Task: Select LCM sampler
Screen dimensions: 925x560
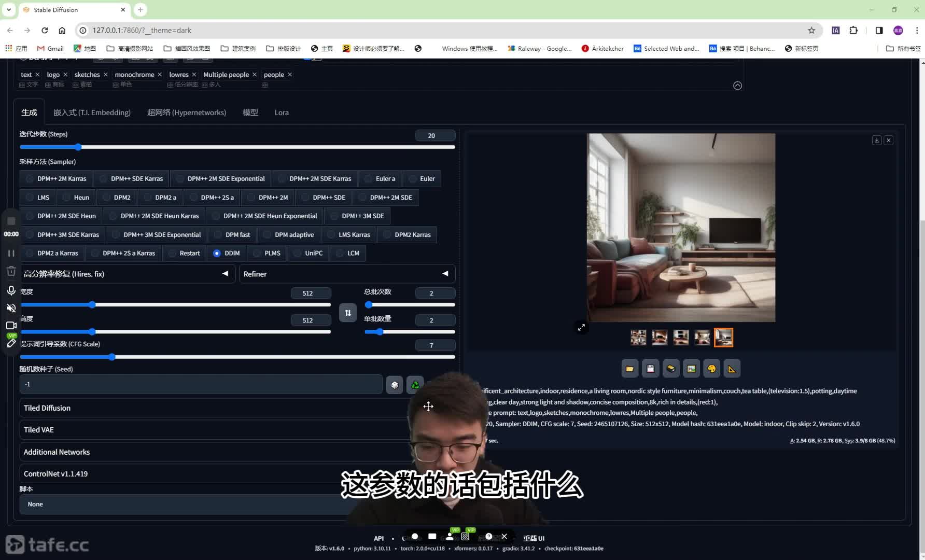Action: tap(347, 253)
